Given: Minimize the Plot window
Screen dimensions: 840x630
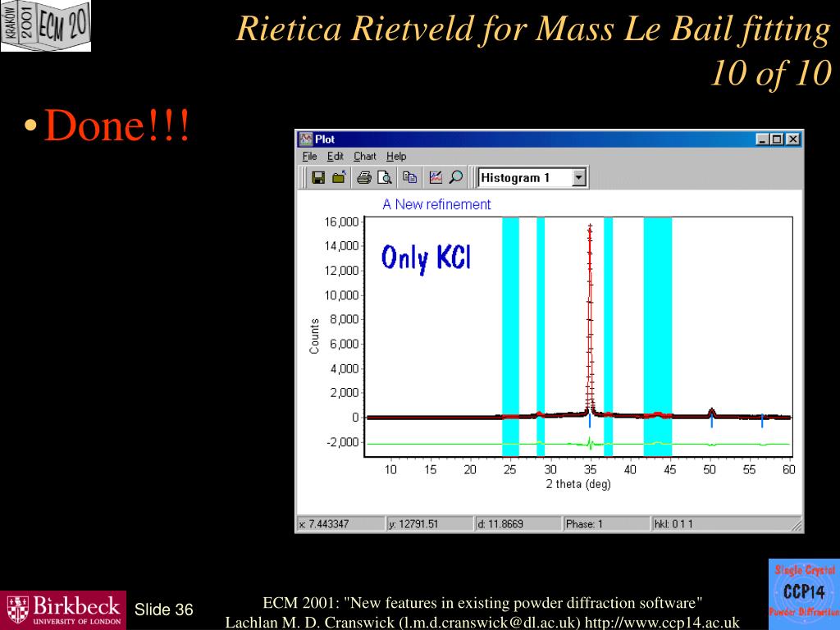Looking at the screenshot, I should (x=763, y=139).
